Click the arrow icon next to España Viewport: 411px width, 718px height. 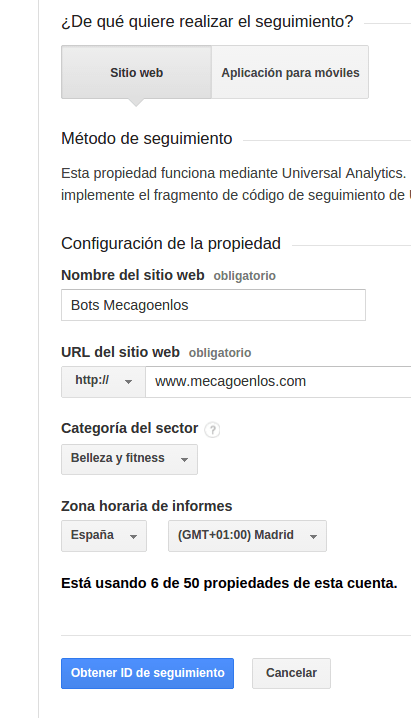coord(134,537)
